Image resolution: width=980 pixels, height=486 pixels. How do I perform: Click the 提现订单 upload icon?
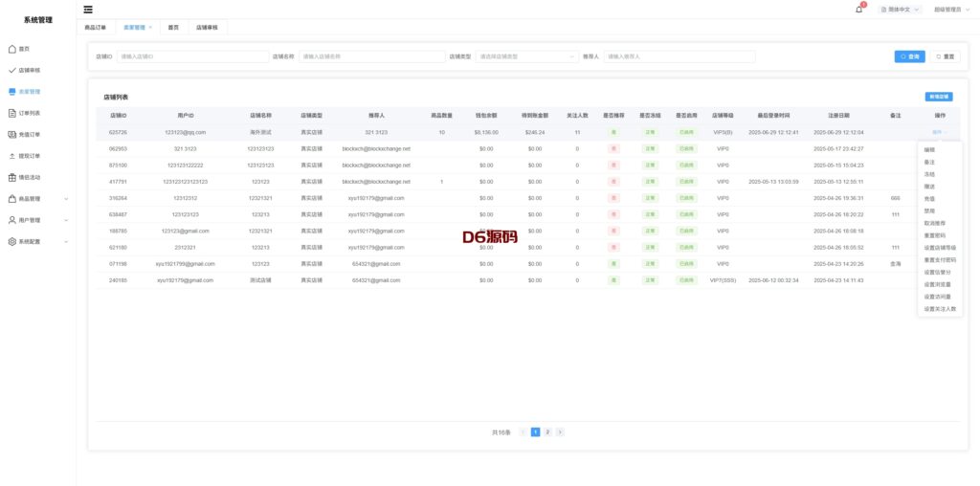[11, 155]
